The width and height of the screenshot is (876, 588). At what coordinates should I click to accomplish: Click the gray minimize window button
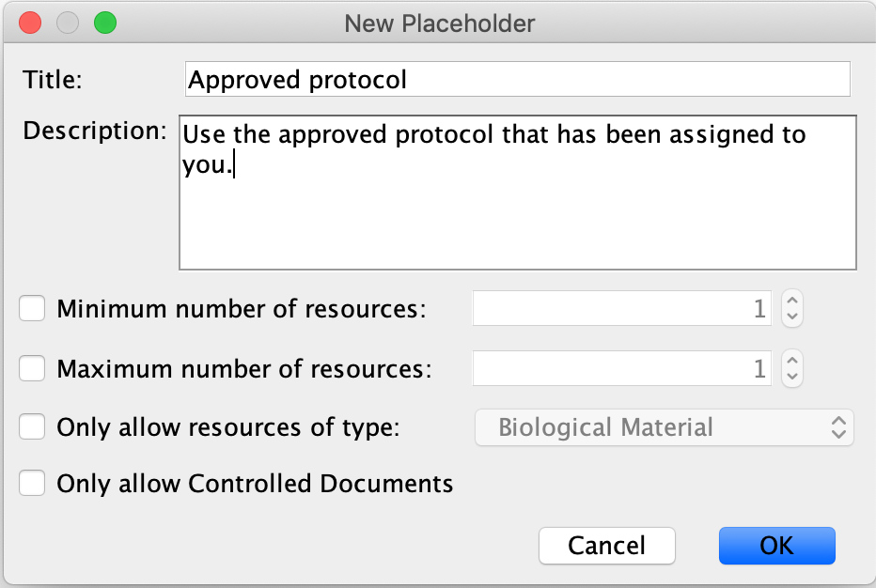pos(68,23)
